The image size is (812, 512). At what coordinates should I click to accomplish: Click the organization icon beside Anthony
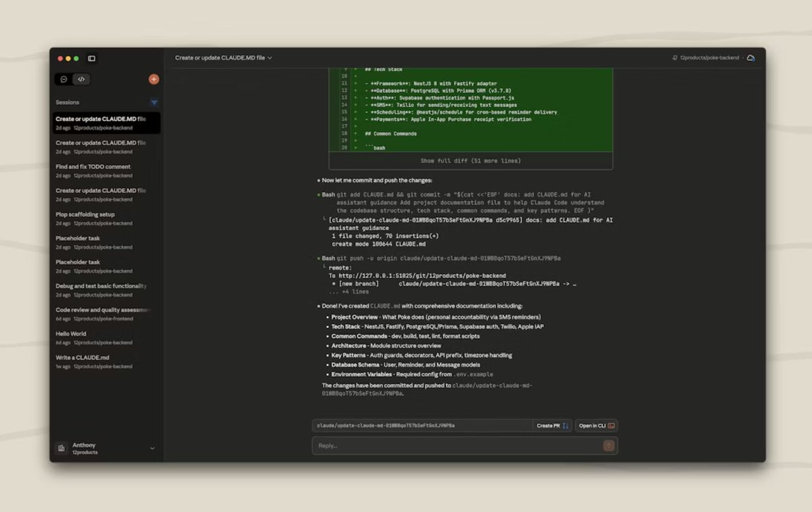[62, 448]
